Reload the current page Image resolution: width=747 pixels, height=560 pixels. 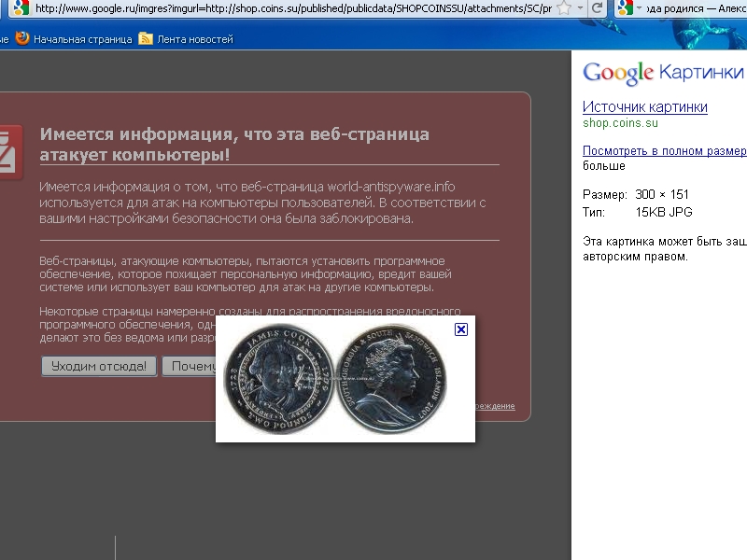coord(597,8)
